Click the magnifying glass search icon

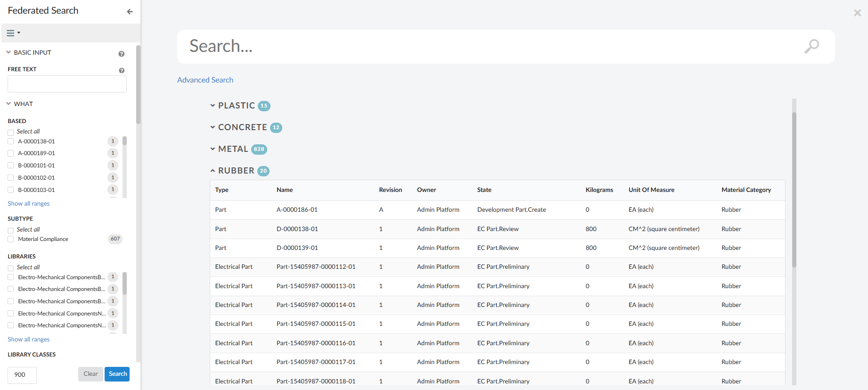(811, 46)
